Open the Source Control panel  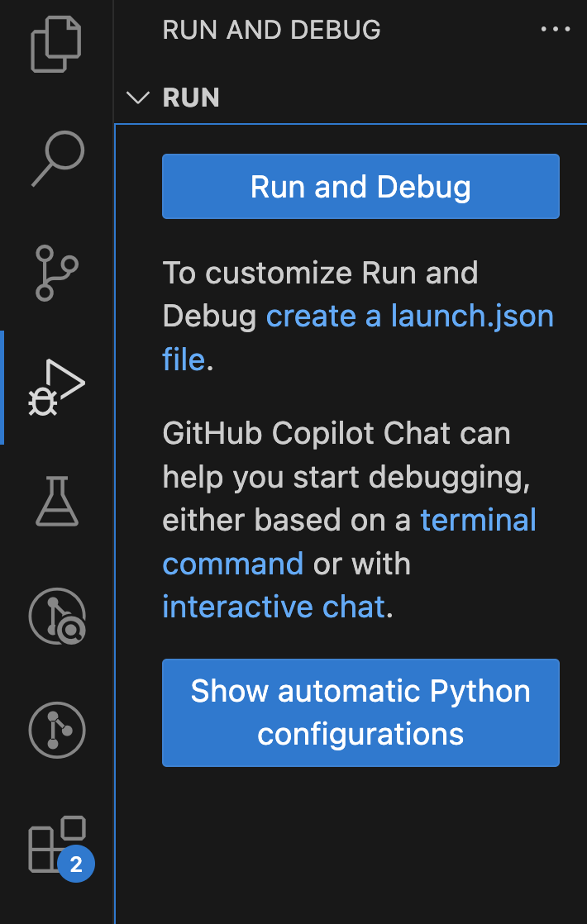(56, 273)
